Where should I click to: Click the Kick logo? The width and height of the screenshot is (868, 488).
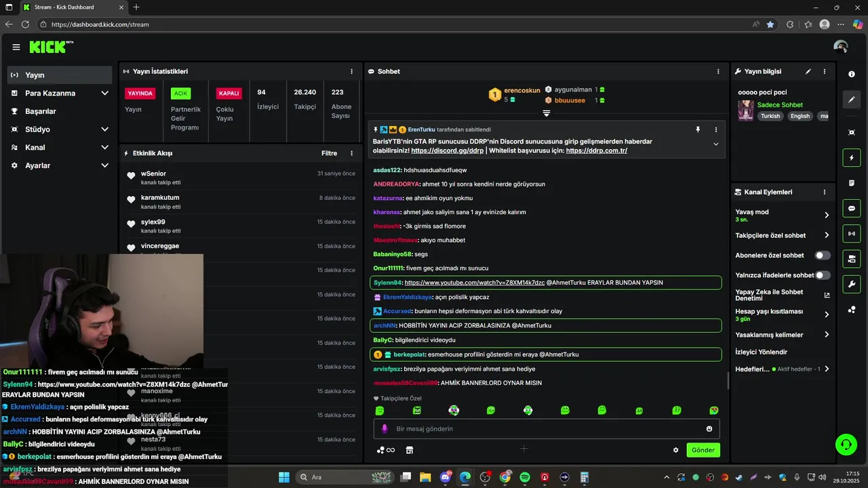(51, 47)
